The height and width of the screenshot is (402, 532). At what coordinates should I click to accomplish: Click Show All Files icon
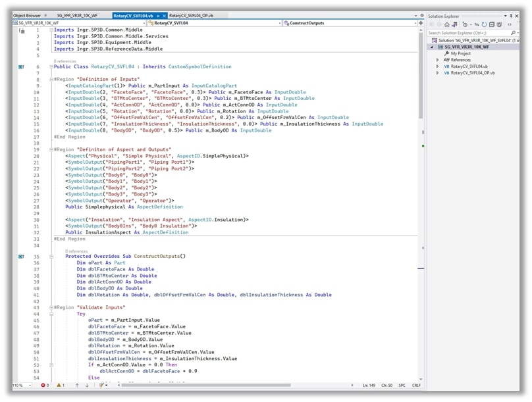[x=499, y=24]
